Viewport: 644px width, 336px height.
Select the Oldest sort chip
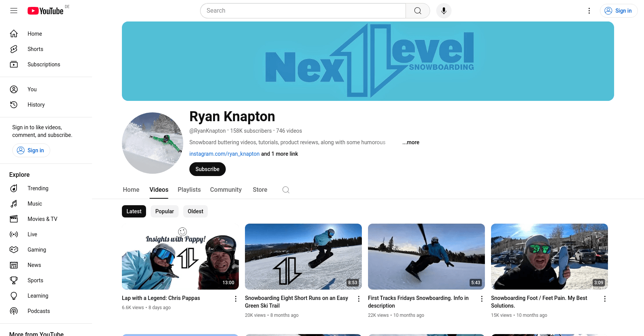[195, 211]
